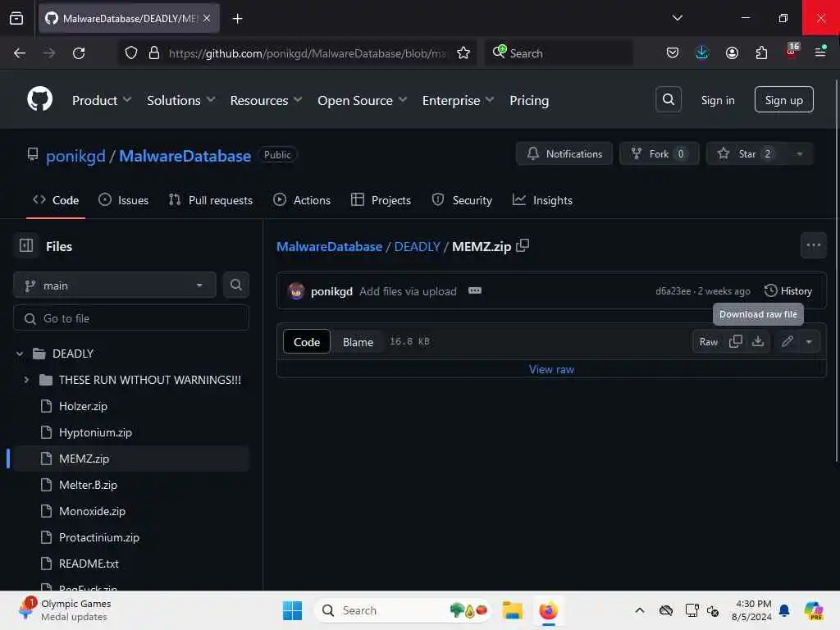Screen dimensions: 840x630
Task: Click the Notifications button
Action: pyautogui.click(x=564, y=153)
